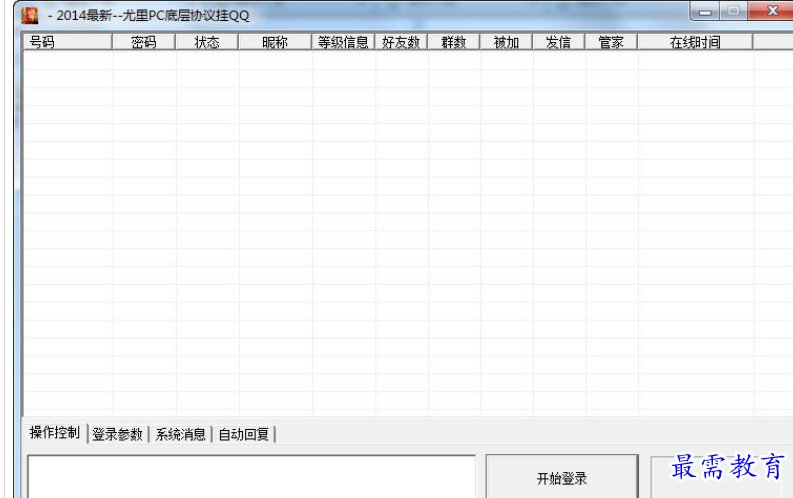Minimize the 尤里PC底层协议挂QQ window

click(705, 12)
